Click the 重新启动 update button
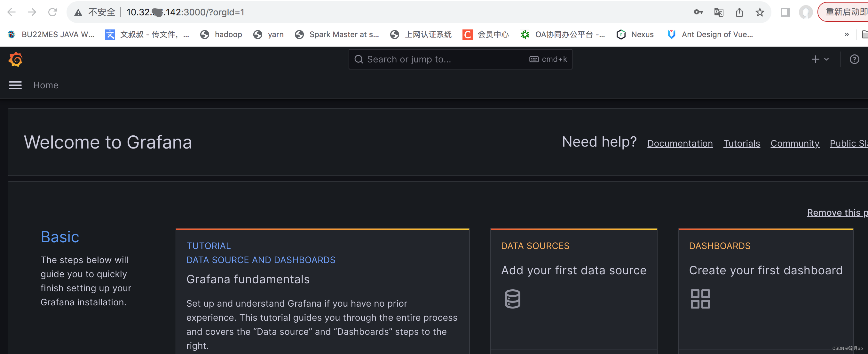868x354 pixels. (x=843, y=12)
